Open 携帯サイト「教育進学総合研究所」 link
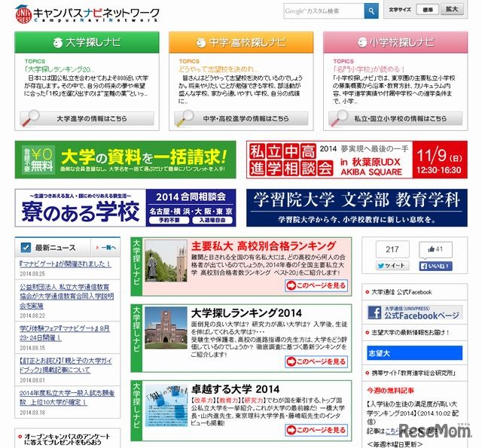Image resolution: width=482 pixels, height=448 pixels. 413,373
